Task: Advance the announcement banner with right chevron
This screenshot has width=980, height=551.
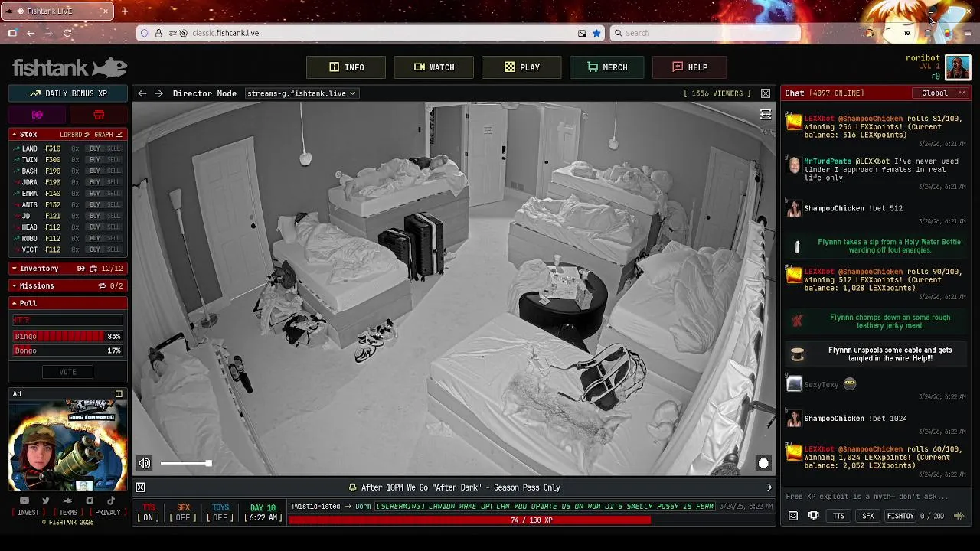Action: tap(769, 487)
